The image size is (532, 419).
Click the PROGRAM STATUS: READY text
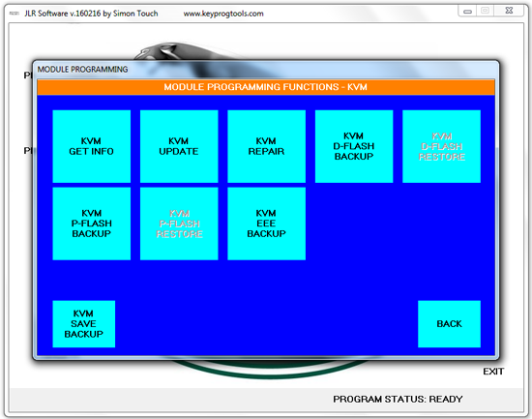coord(398,399)
